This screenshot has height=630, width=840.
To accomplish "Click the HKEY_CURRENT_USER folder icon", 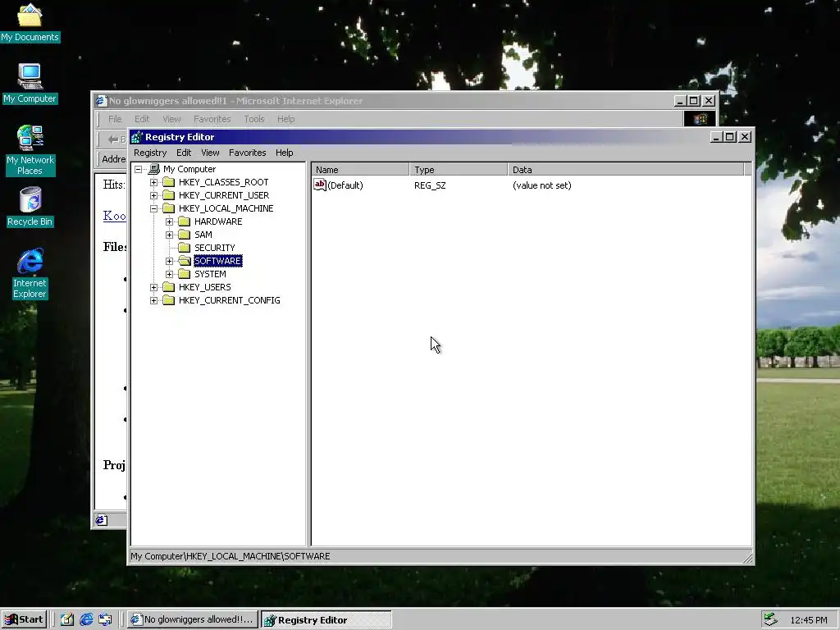I will (169, 195).
